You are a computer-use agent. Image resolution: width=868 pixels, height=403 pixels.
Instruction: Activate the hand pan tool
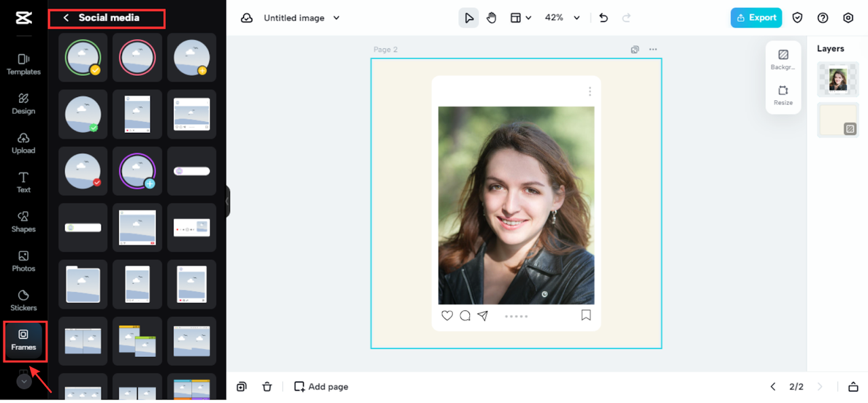pos(492,18)
